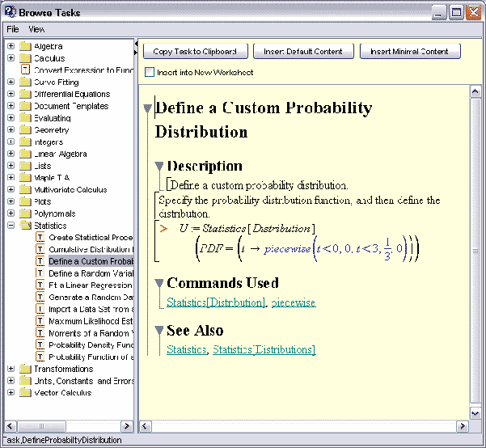Image resolution: width=486 pixels, height=448 pixels.
Task: Click the Algebra folder icon
Action: tap(25, 46)
